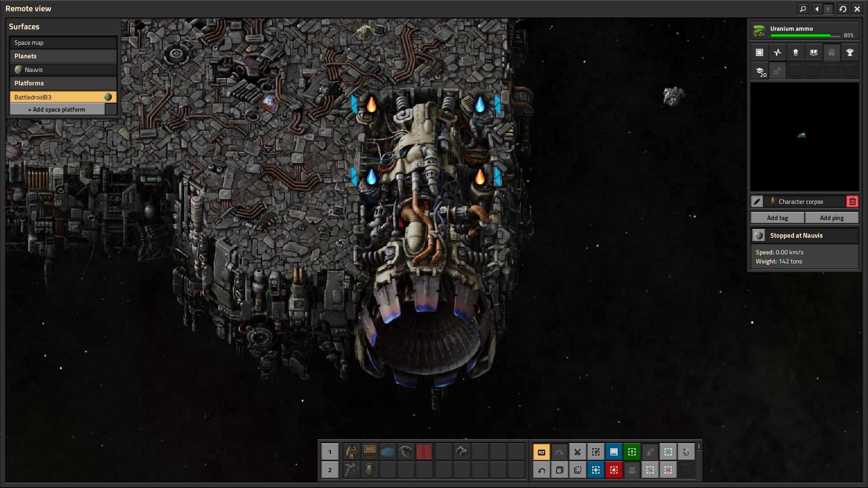Click the green upgrade planner shortcut
This screenshot has width=868, height=488.
point(632,452)
